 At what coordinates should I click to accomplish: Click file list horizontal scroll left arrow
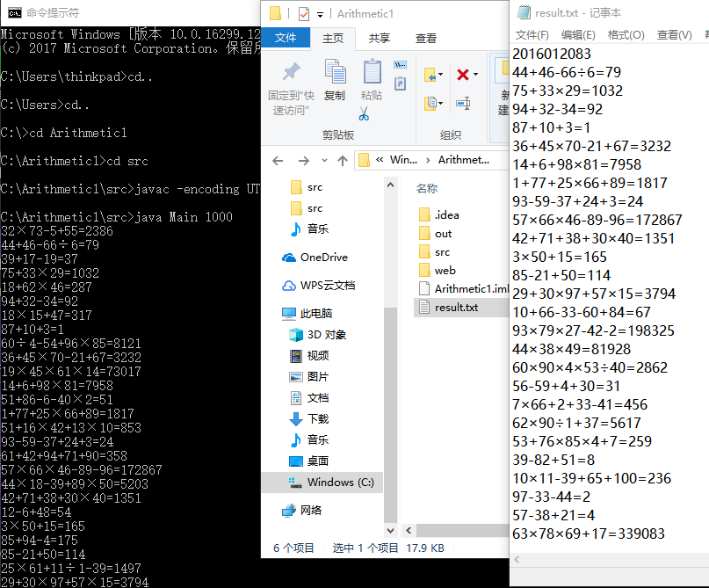[x=409, y=530]
